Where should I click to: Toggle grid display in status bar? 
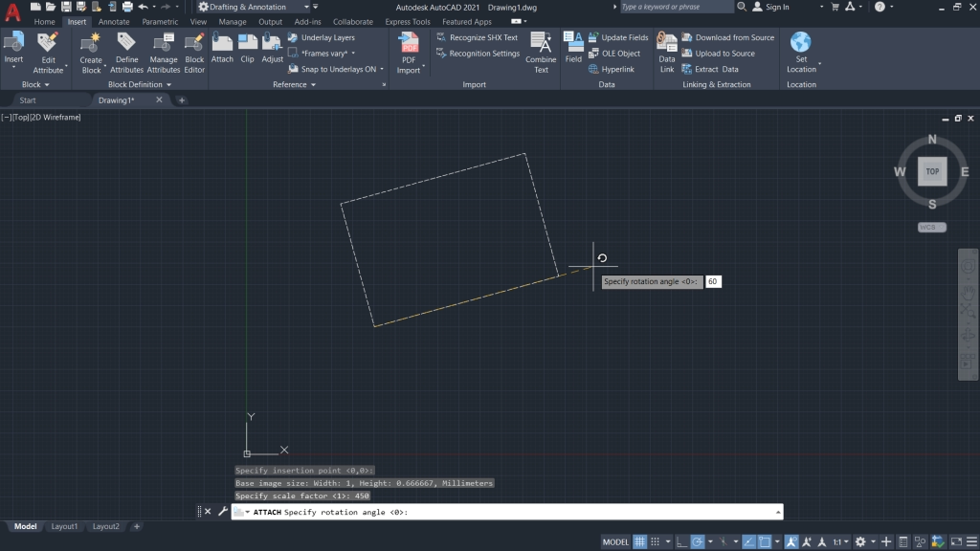coord(638,540)
